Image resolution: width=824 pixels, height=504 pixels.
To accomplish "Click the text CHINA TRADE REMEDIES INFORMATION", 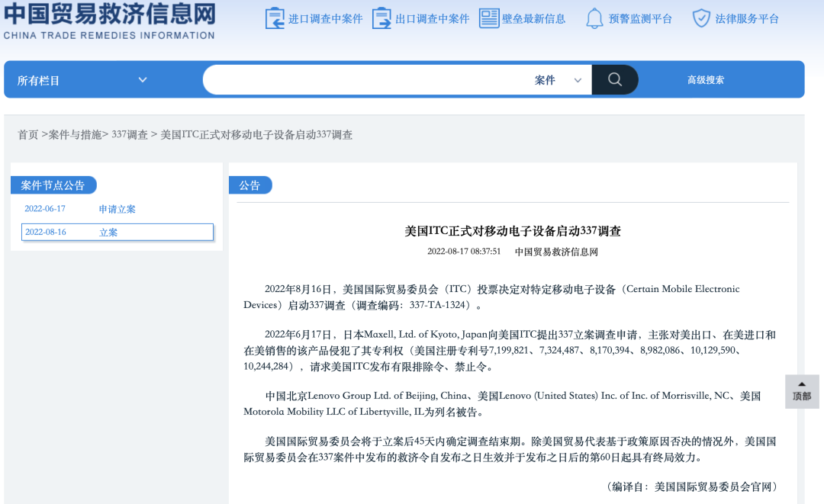I will [x=109, y=35].
